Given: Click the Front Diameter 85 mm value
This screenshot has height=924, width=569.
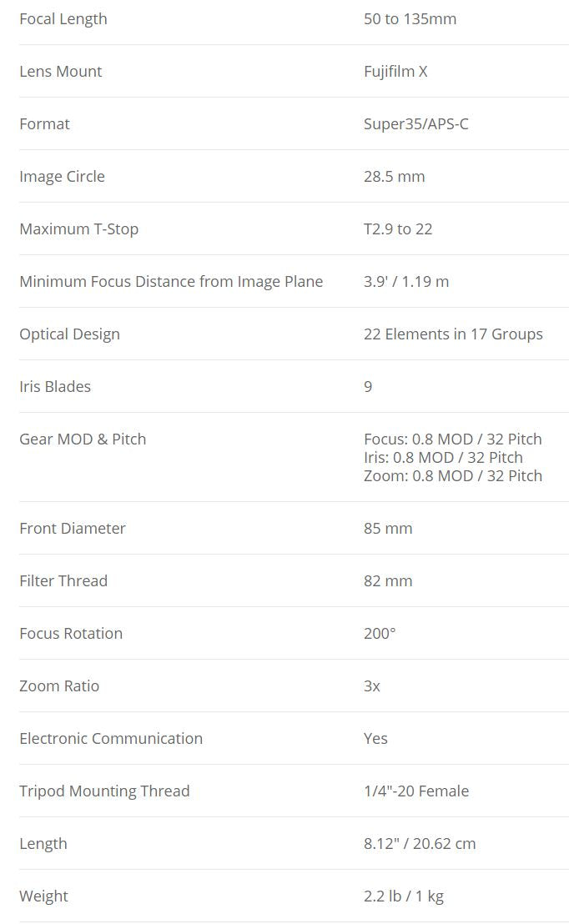Looking at the screenshot, I should [x=388, y=529].
